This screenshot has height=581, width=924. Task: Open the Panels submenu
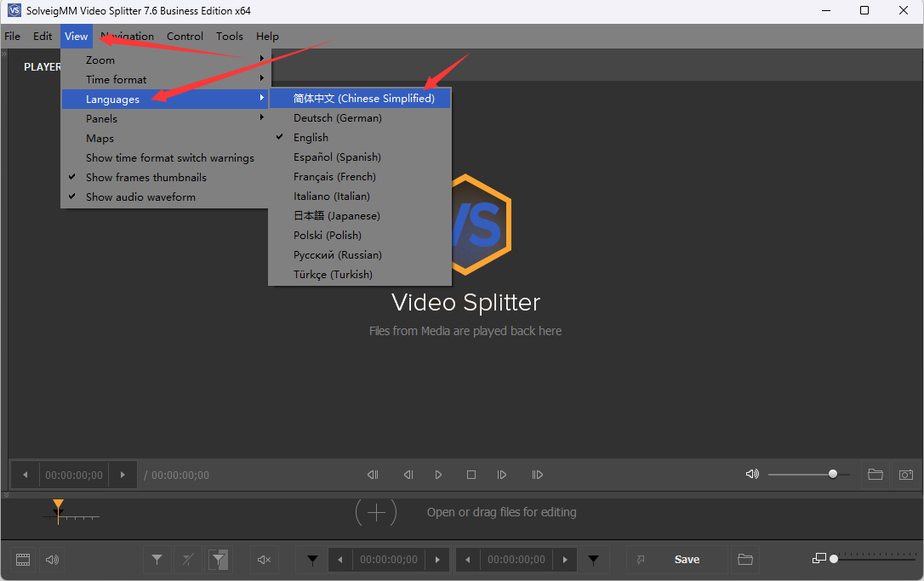click(x=103, y=118)
